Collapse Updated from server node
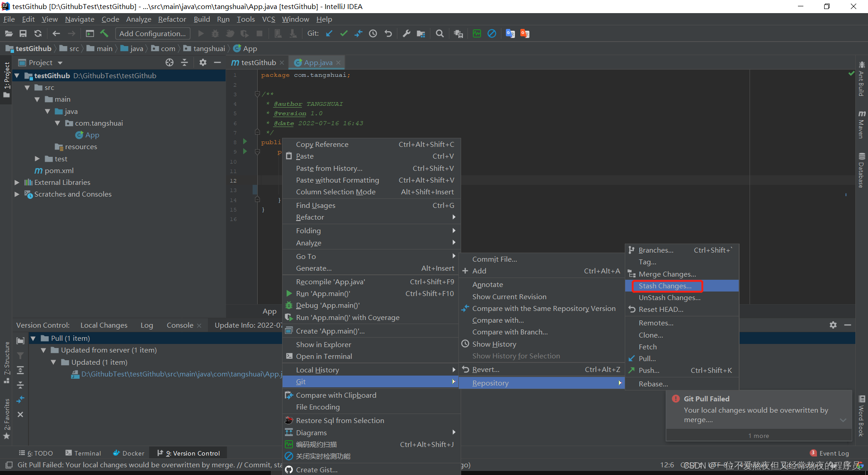This screenshot has width=868, height=475. (43, 350)
